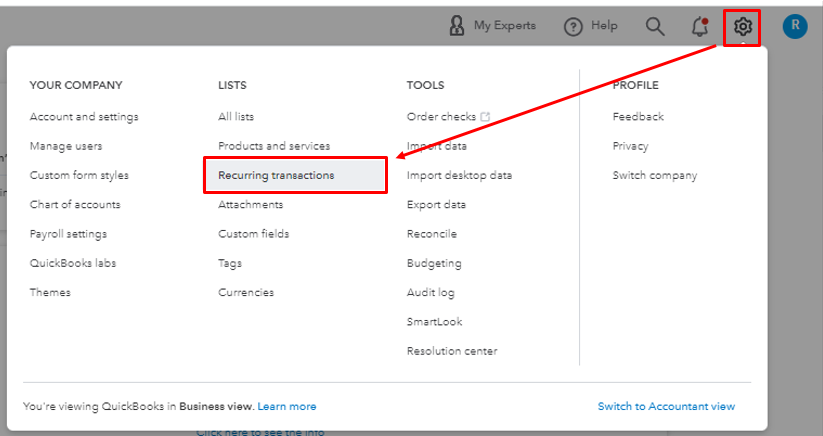
Task: Open the Audit log
Action: pos(431,293)
